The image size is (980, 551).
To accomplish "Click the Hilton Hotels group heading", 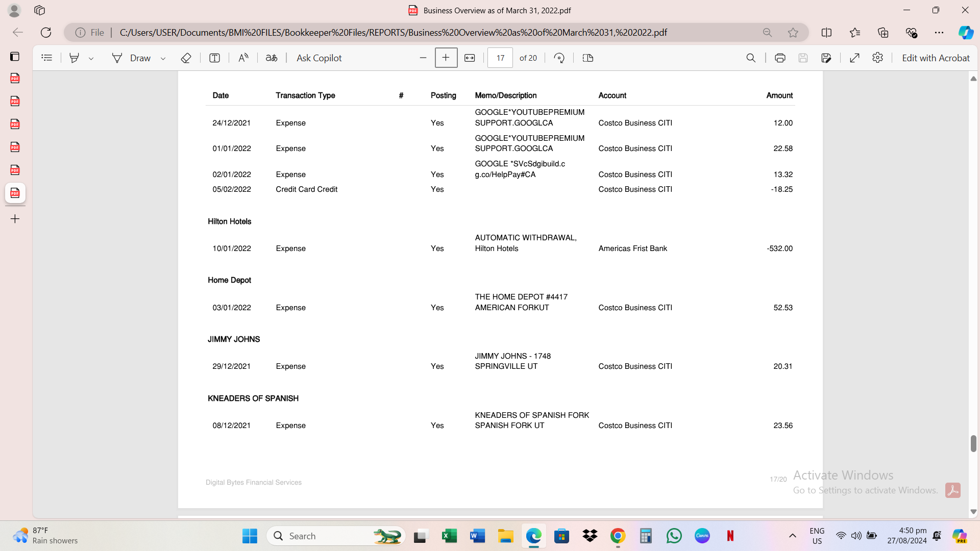I will (x=229, y=221).
